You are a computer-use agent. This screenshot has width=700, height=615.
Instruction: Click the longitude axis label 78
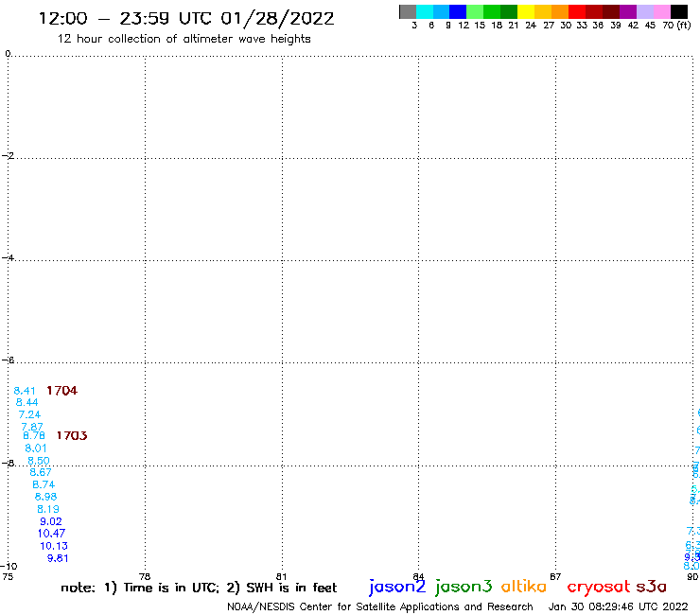click(x=145, y=576)
